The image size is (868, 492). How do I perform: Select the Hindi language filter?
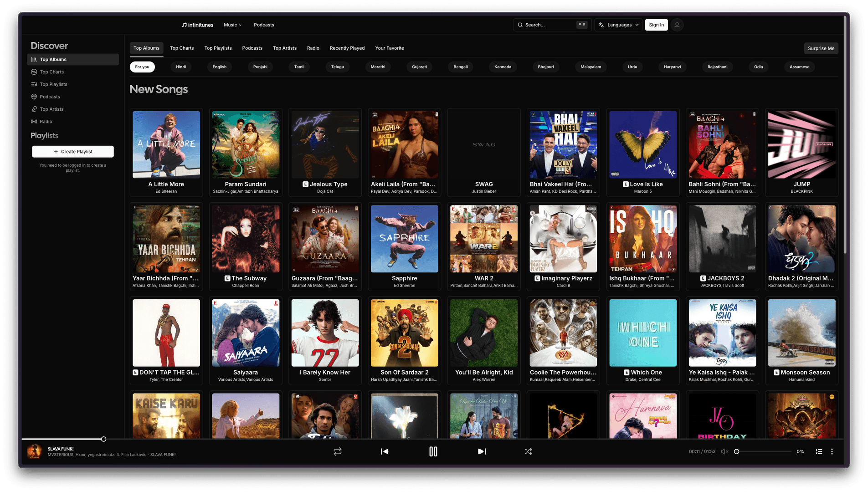[x=181, y=67]
